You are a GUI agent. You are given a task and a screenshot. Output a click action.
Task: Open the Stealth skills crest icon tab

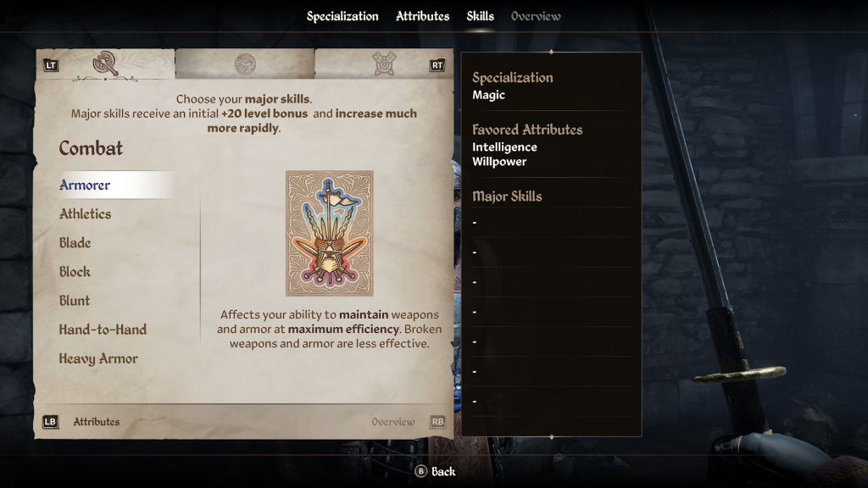pos(384,64)
